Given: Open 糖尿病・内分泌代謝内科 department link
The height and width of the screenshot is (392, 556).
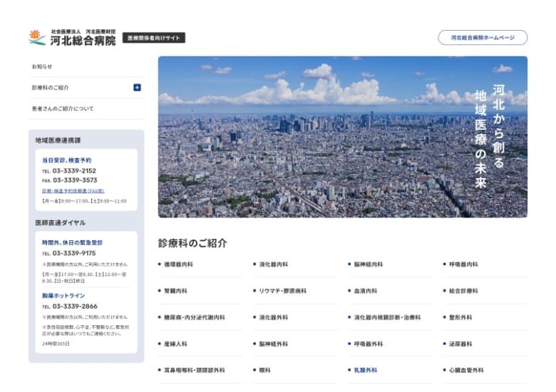Looking at the screenshot, I should [x=195, y=318].
